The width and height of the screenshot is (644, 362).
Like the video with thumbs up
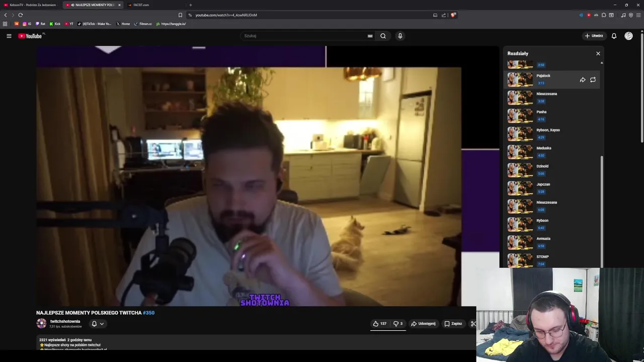point(380,324)
